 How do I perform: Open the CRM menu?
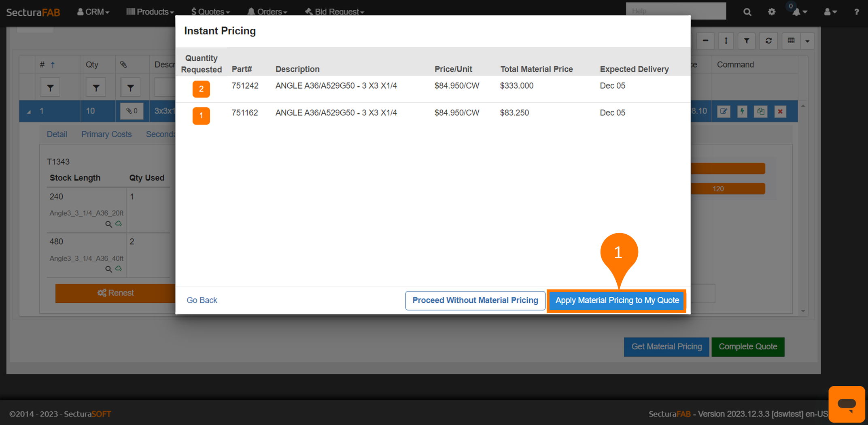pyautogui.click(x=93, y=12)
